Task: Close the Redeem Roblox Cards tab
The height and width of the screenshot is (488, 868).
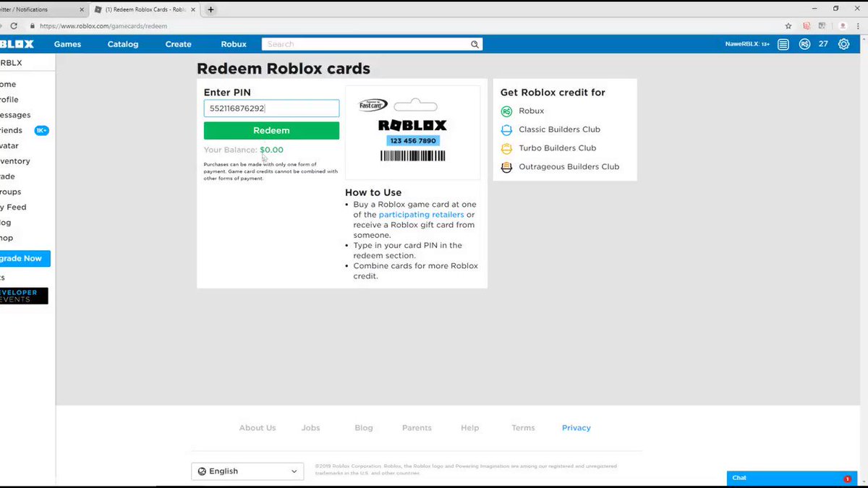Action: (194, 9)
